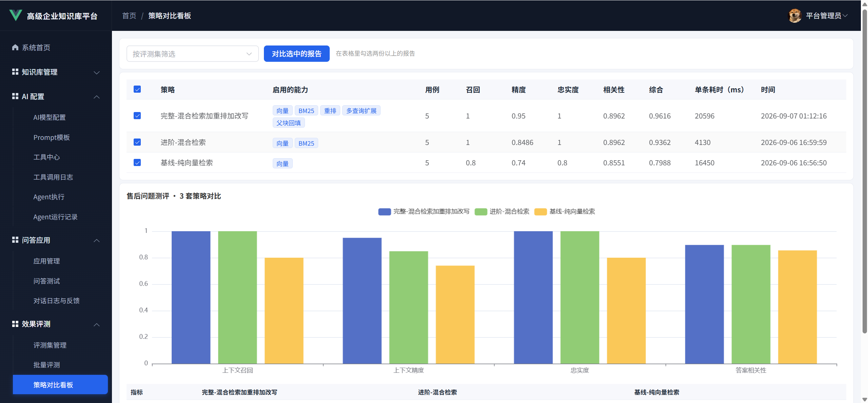Click the grid icon beside 问答应用
Image resolution: width=868 pixels, height=403 pixels.
tap(15, 240)
